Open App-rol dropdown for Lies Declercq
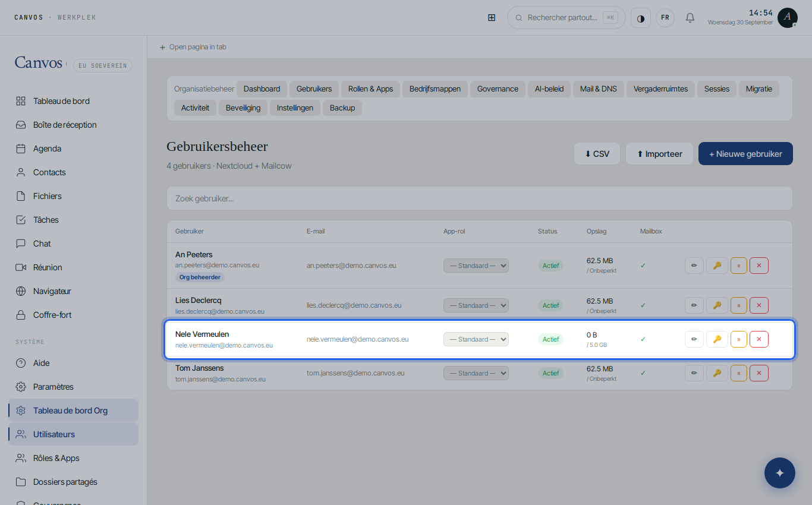The height and width of the screenshot is (505, 812). click(476, 305)
